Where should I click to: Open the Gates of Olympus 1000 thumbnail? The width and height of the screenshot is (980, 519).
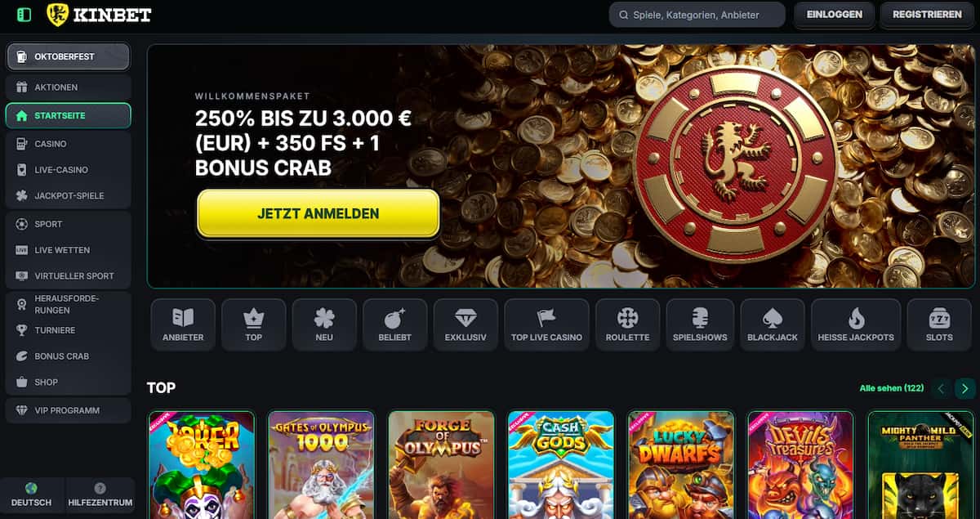coord(321,465)
